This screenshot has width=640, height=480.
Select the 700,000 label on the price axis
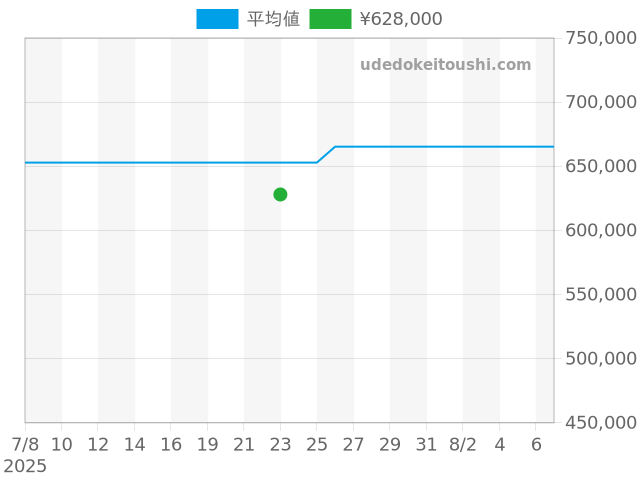pos(600,102)
